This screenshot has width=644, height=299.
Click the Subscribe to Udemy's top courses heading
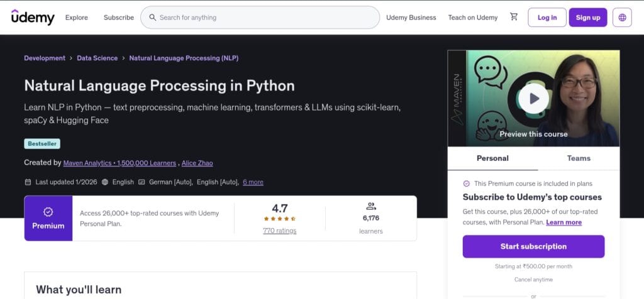532,197
